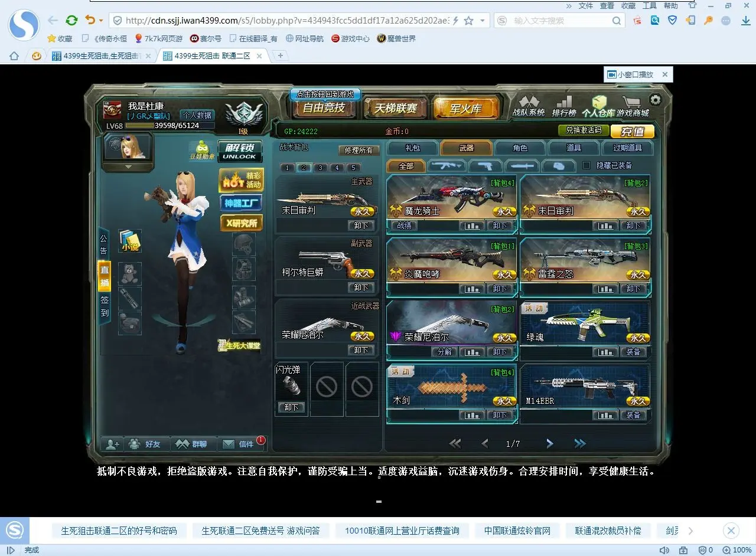Expand the bottom suggestion bar arrow
Screen dimensions: 756x556
(x=690, y=531)
